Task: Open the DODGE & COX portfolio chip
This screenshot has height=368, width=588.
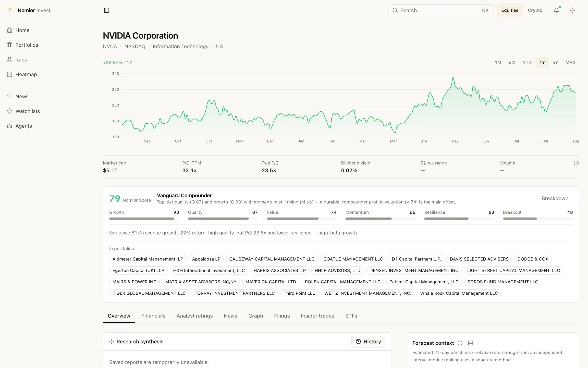Action: click(533, 259)
